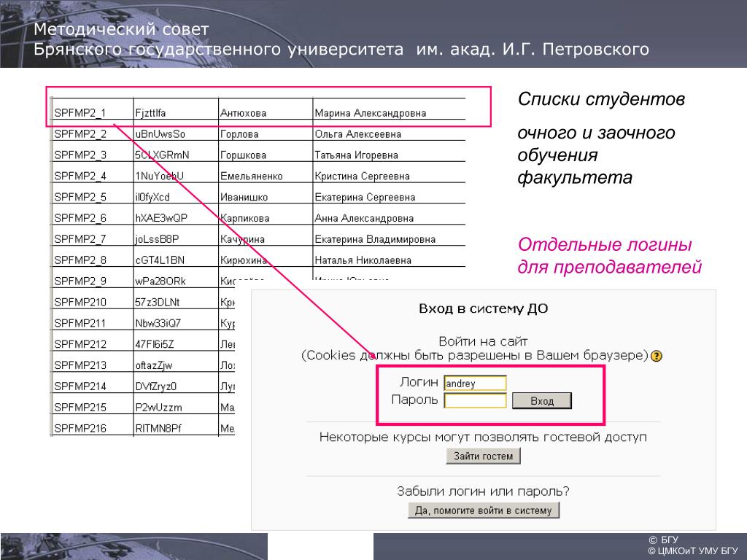Click password cell 1NuYoebU
Image resolution: width=747 pixels, height=560 pixels.
[x=175, y=172]
